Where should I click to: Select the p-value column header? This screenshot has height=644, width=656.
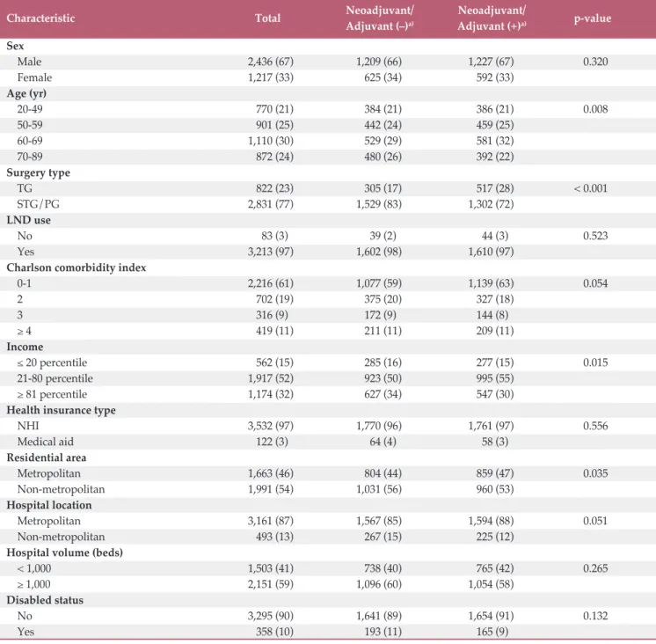pos(593,18)
